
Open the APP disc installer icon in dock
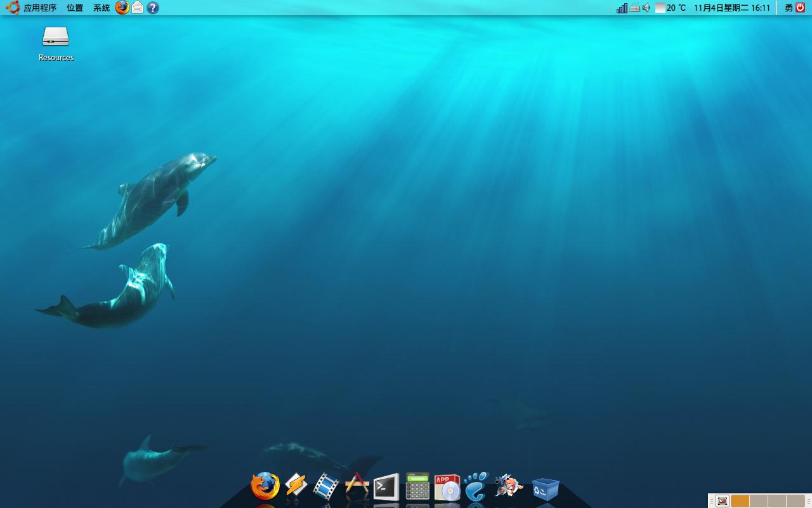(x=447, y=487)
